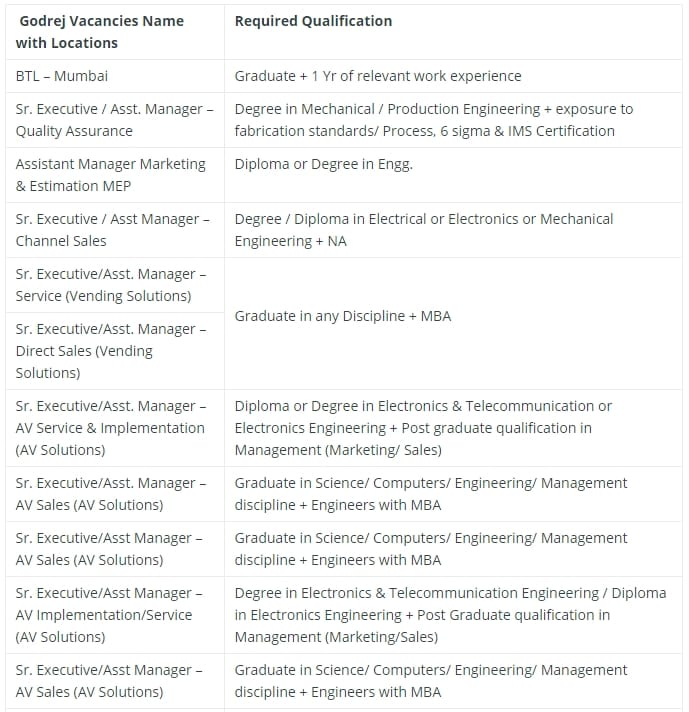
Task: Select the AV Service & Implementation vacancy
Action: point(111,428)
